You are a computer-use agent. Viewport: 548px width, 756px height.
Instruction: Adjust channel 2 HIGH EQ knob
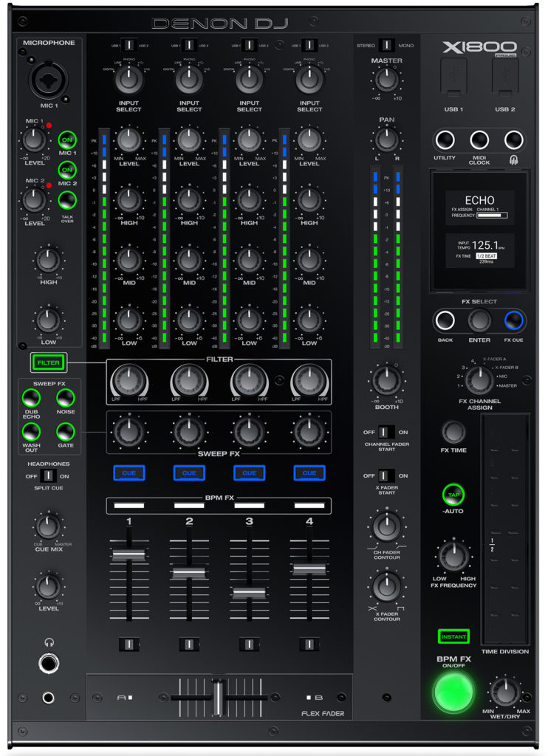[189, 200]
